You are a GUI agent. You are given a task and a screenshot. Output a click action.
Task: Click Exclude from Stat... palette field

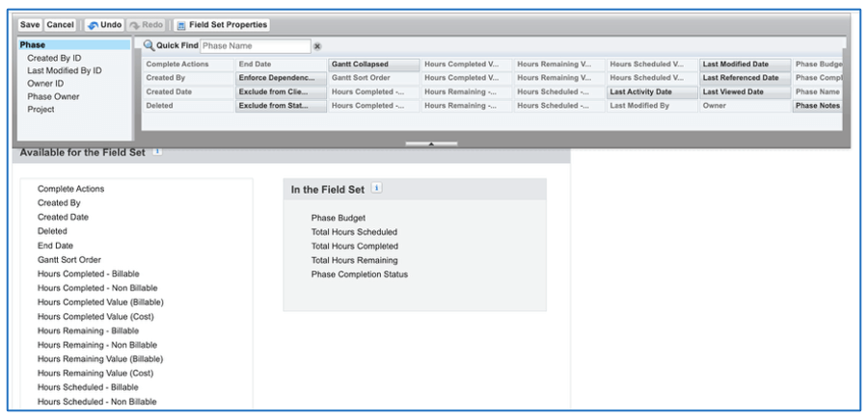tap(281, 106)
